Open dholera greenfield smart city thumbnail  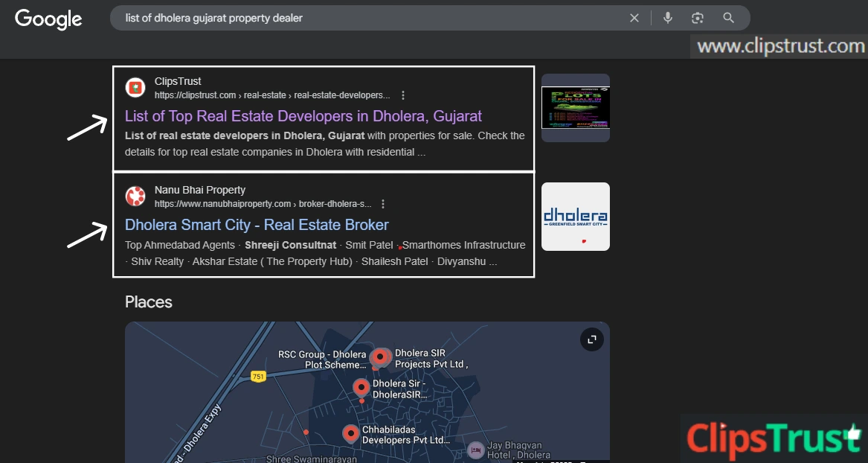click(x=576, y=217)
